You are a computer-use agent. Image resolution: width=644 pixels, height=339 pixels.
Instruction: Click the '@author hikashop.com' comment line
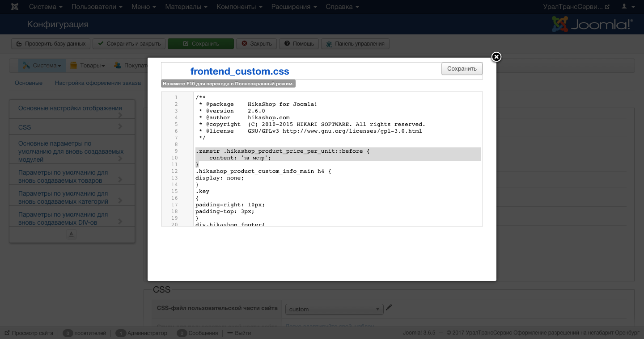[244, 117]
